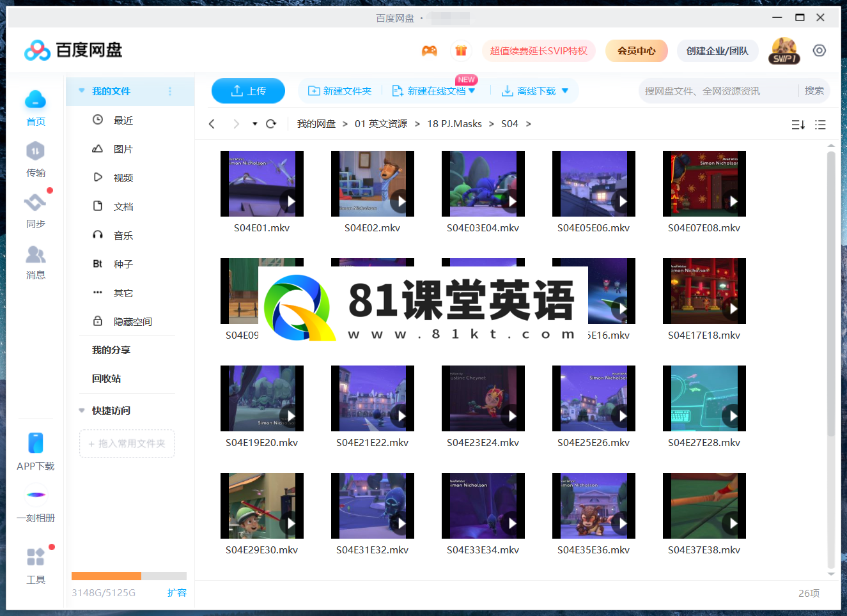The width and height of the screenshot is (847, 616).
Task: Click the storage usage progress bar
Action: 129,576
